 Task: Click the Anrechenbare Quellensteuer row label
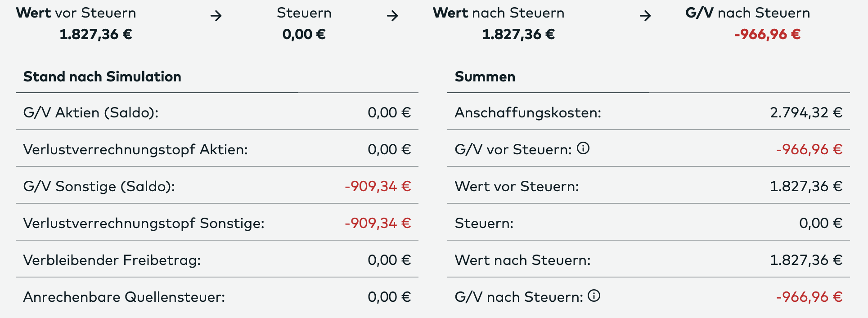tap(124, 297)
